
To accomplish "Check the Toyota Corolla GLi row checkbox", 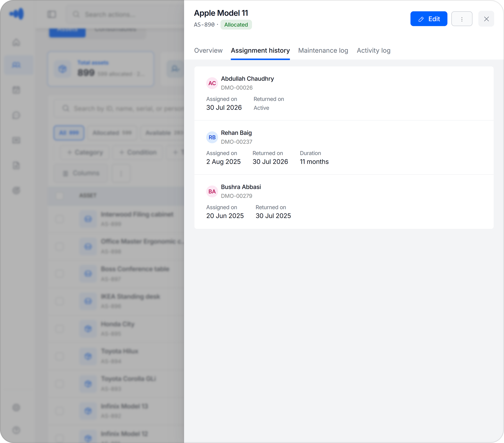I will tap(59, 384).
